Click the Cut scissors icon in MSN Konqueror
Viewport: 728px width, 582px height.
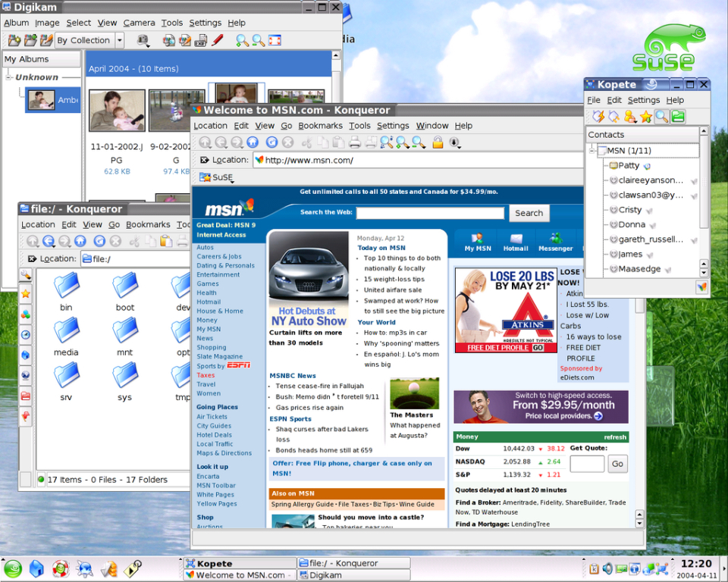tap(306, 142)
